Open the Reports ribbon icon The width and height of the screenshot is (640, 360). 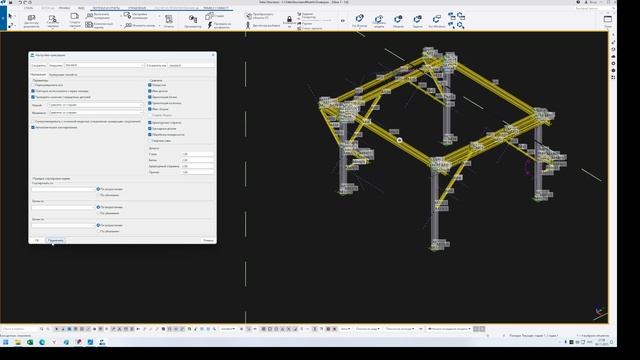(169, 19)
